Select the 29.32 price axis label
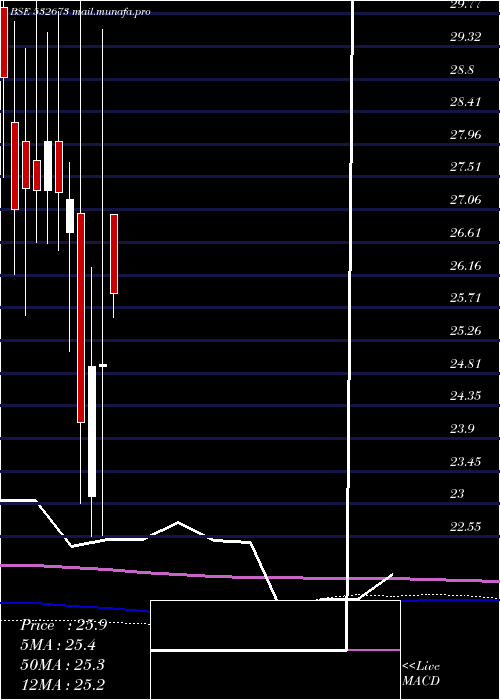Screen dimensions: 500x700 pos(466,37)
